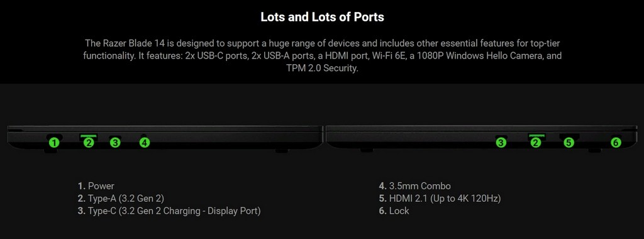Select the left side laptop profile image
The image size is (644, 239).
(165, 139)
